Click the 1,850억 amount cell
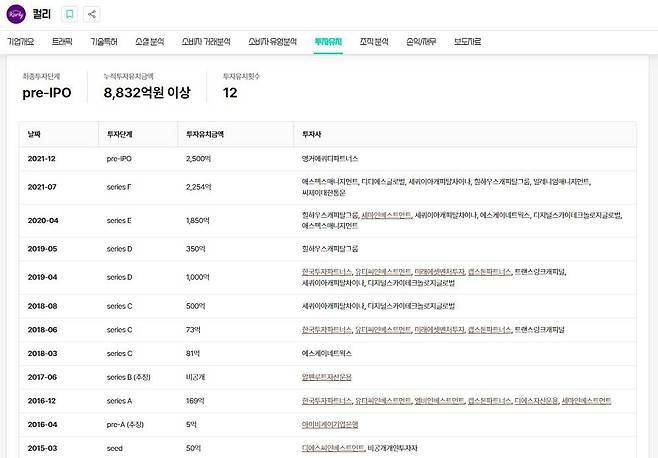 (x=198, y=220)
